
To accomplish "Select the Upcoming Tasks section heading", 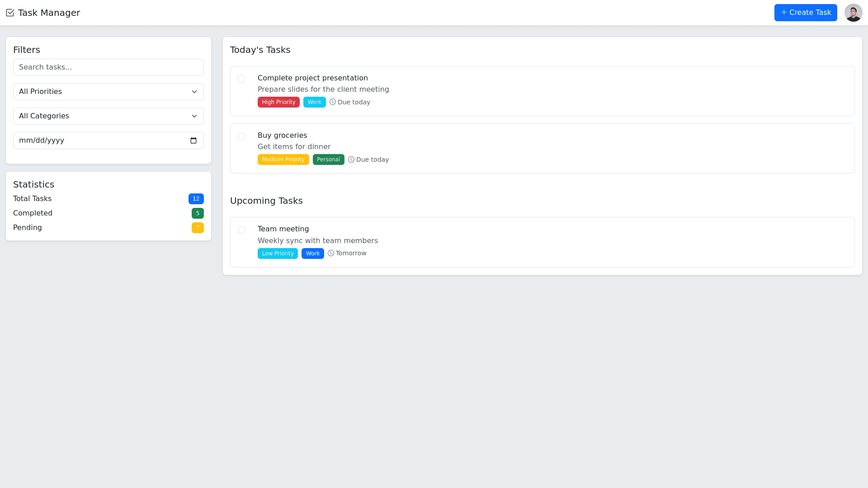I will pyautogui.click(x=266, y=201).
